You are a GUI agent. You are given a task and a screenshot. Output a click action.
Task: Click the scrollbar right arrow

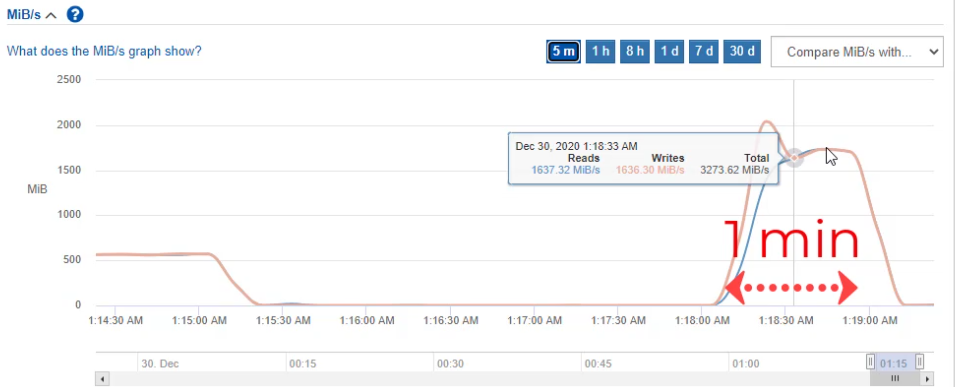(928, 378)
